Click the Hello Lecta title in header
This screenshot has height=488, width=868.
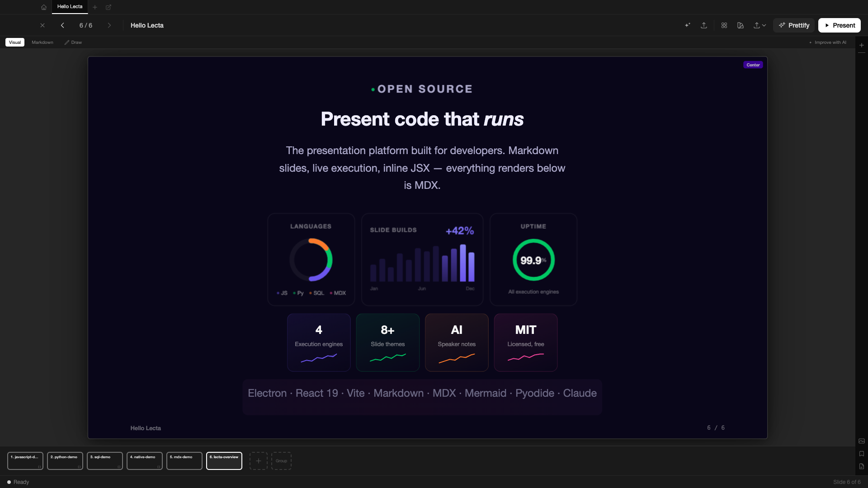147,25
